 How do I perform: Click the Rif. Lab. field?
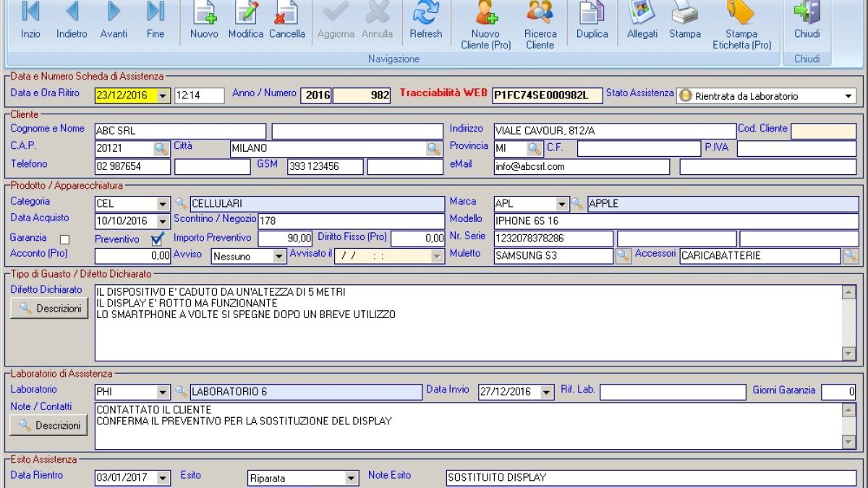[x=673, y=392]
